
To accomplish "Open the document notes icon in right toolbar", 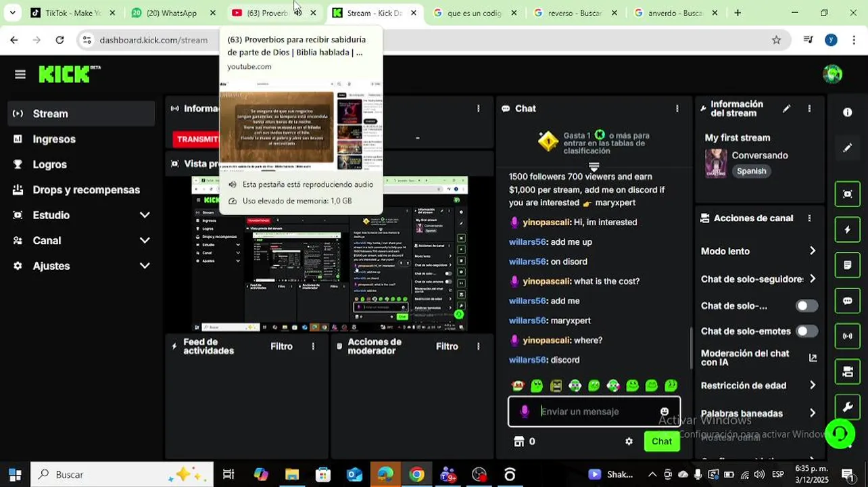I will click(x=847, y=265).
